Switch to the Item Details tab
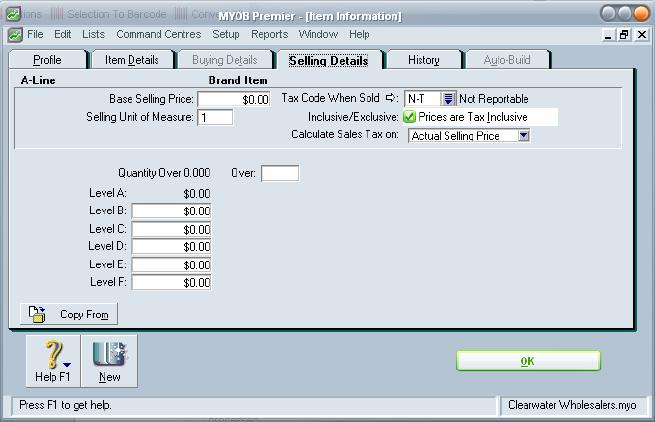 click(x=132, y=60)
